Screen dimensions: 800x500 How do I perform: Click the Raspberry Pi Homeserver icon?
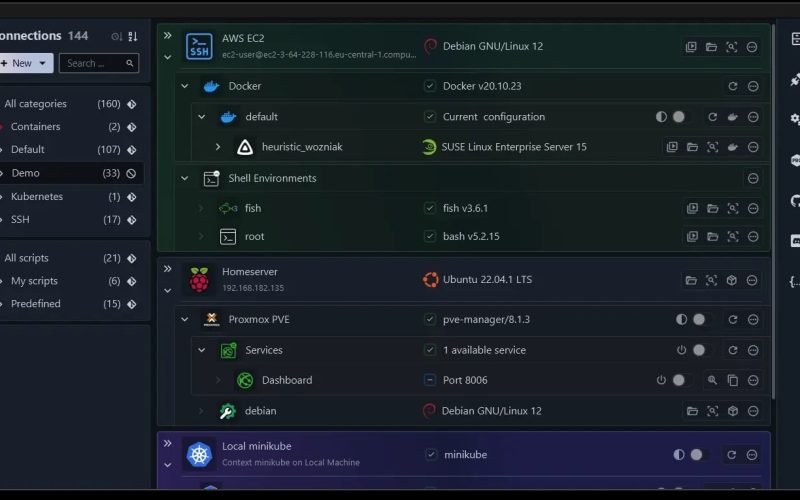[199, 280]
